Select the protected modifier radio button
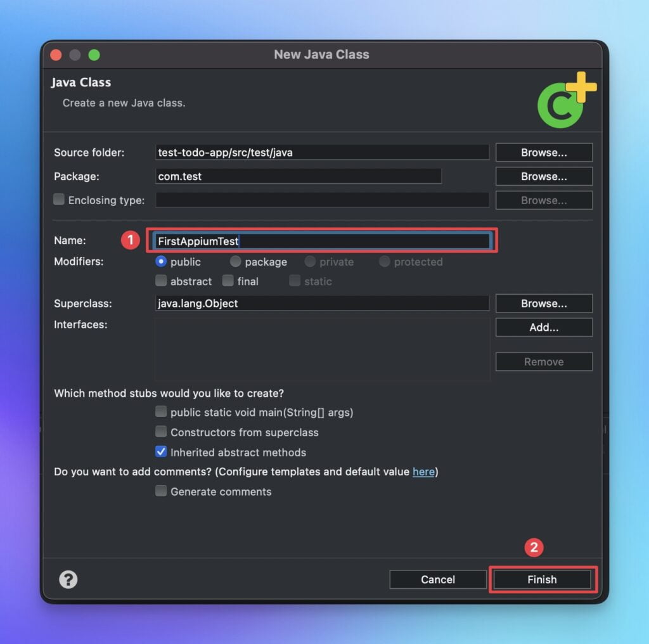649x644 pixels. (385, 262)
